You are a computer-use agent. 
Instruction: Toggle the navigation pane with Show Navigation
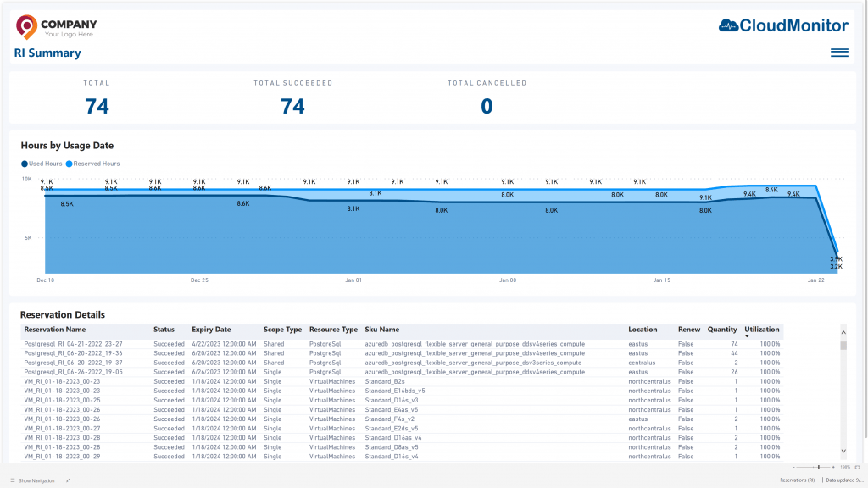click(x=36, y=480)
